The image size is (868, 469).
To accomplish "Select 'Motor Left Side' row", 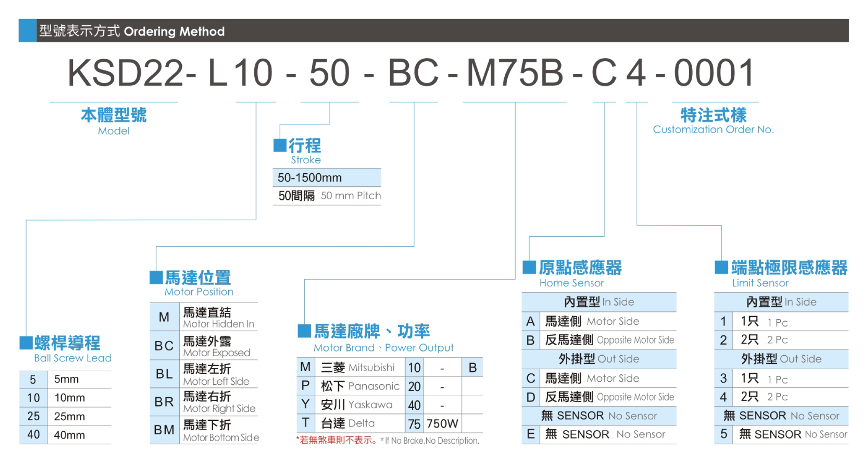I will [204, 374].
